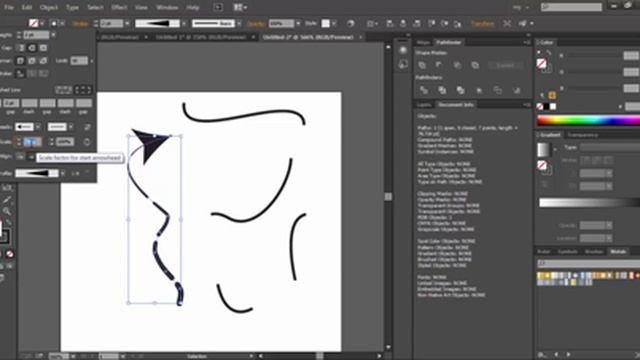Click the Arrange Documents icon in the menu bar
This screenshot has width=640, height=360.
click(x=240, y=7)
